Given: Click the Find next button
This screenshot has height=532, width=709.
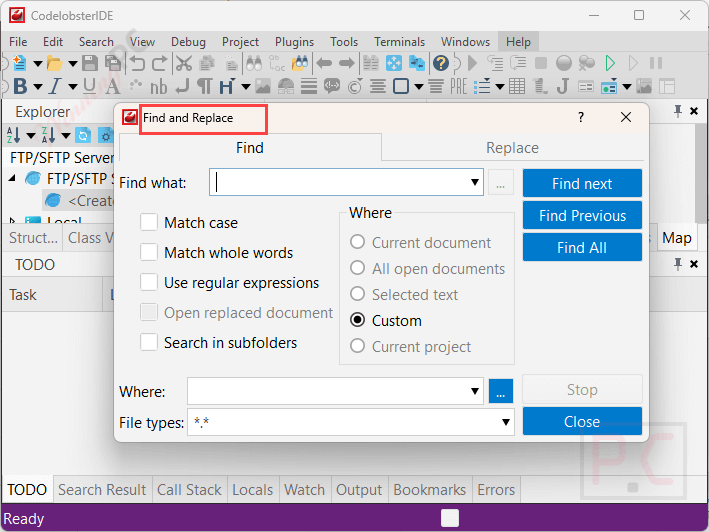Looking at the screenshot, I should click(582, 183).
